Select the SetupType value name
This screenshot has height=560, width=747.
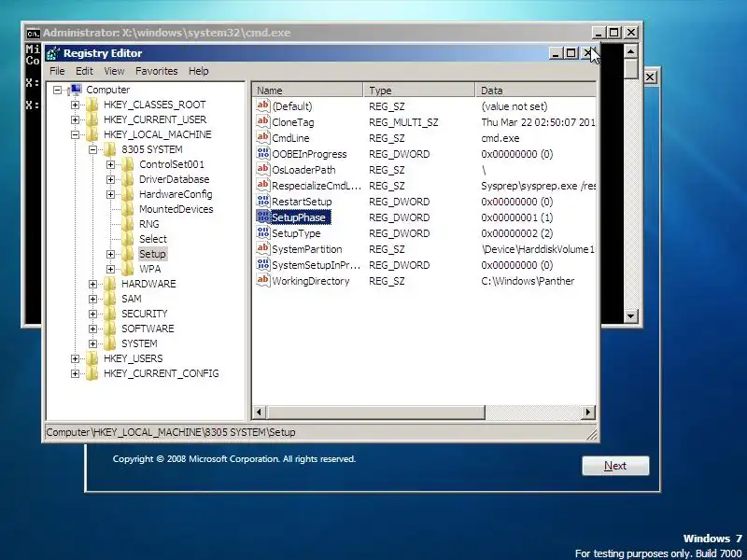[x=296, y=233]
